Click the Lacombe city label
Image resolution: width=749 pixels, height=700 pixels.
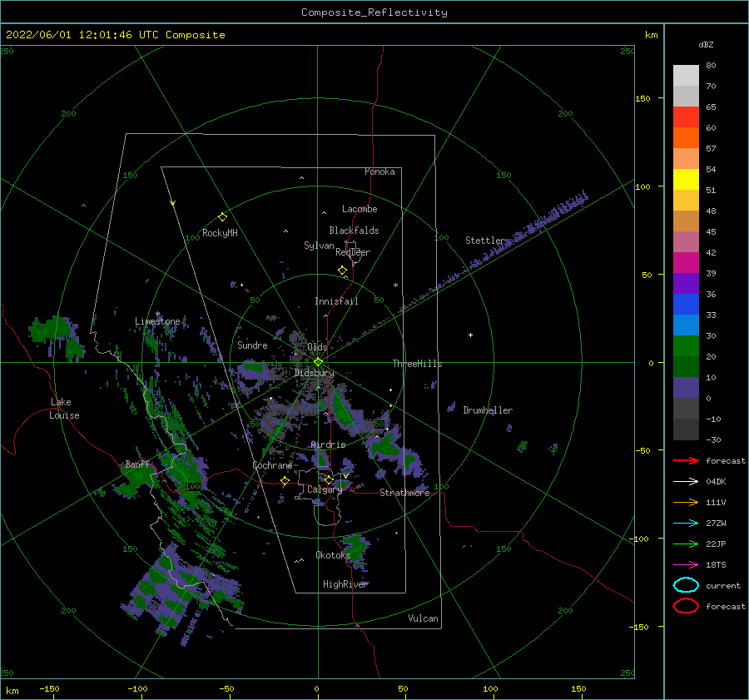pyautogui.click(x=360, y=209)
